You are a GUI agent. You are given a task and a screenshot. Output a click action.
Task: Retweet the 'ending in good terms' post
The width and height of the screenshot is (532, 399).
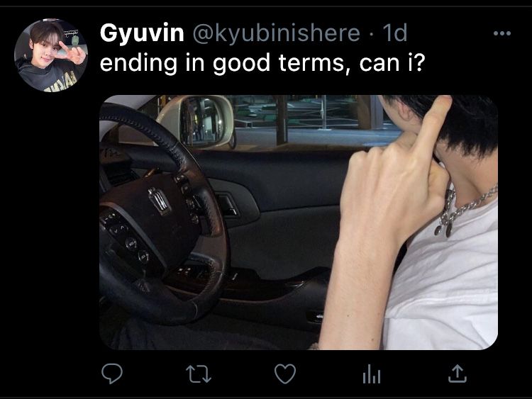199,374
